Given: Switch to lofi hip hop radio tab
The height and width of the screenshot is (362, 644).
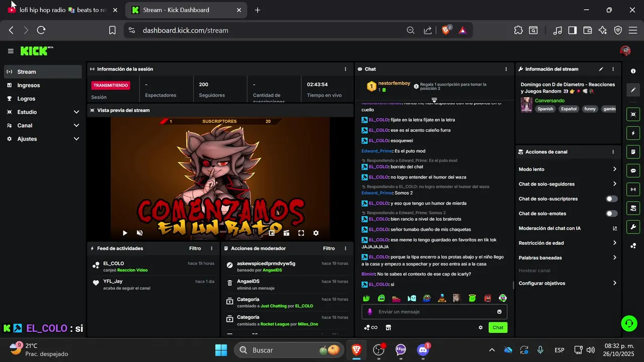Looking at the screenshot, I should pyautogui.click(x=63, y=10).
